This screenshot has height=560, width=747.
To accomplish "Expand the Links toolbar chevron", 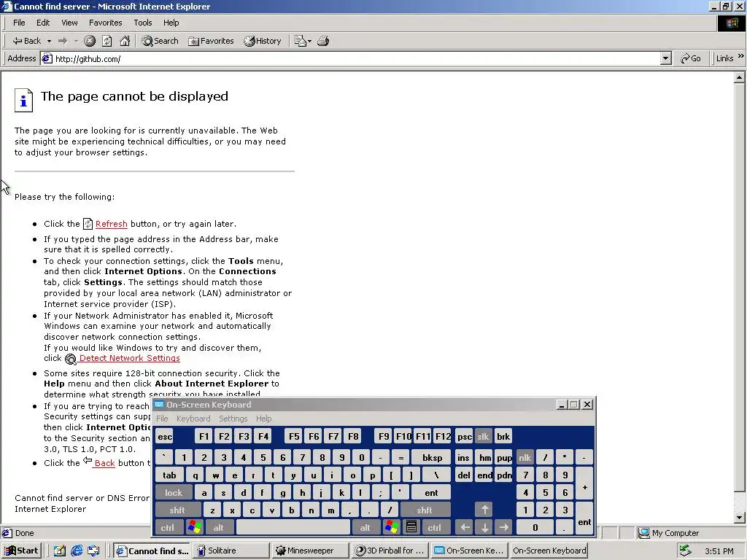I will pos(741,56).
